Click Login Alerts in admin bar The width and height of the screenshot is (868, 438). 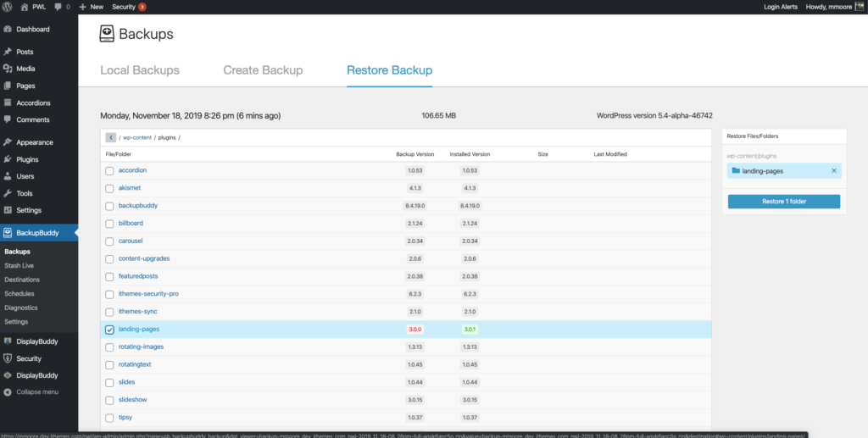(x=781, y=7)
